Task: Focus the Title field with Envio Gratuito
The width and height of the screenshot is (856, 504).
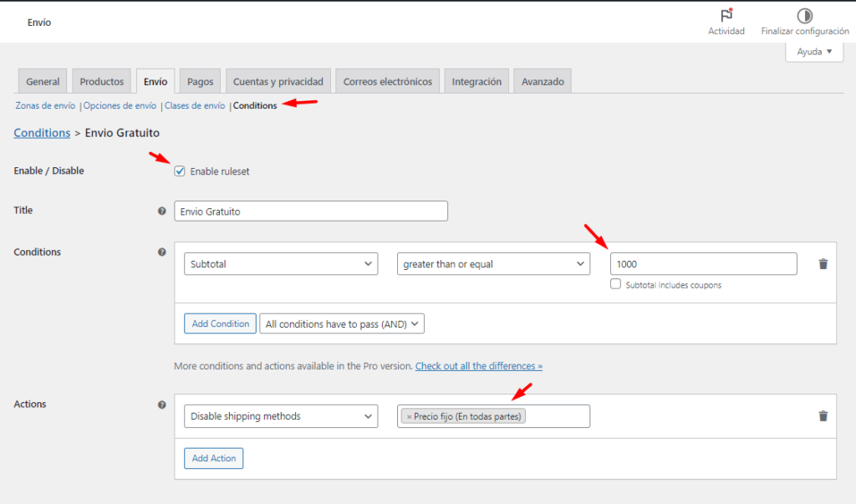Action: coord(311,211)
